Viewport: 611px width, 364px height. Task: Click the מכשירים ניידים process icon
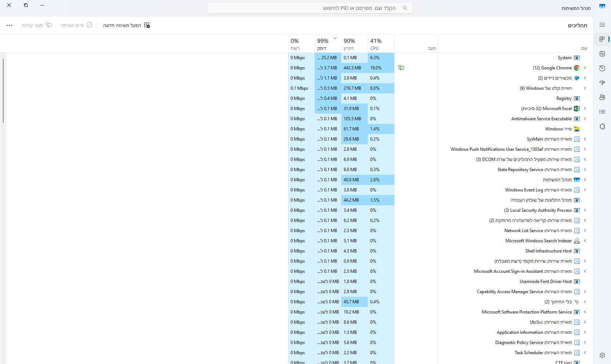point(577,78)
